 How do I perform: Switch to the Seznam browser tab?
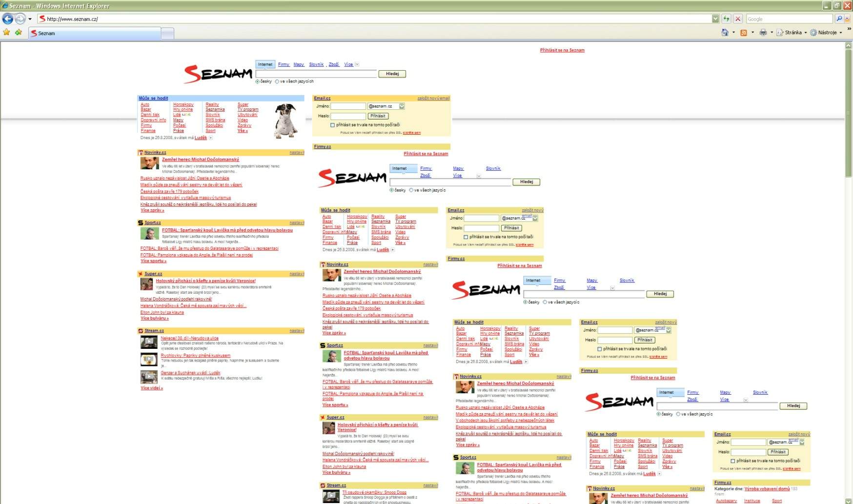tap(95, 33)
